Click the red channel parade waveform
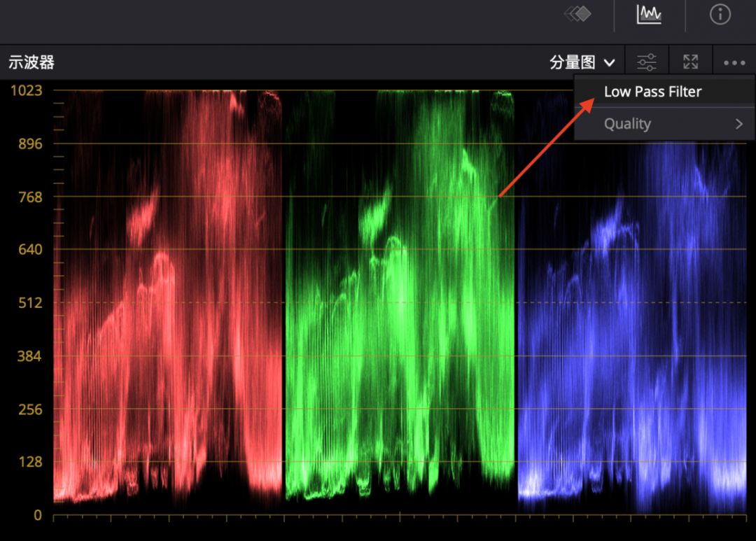The width and height of the screenshot is (756, 541). [x=167, y=299]
